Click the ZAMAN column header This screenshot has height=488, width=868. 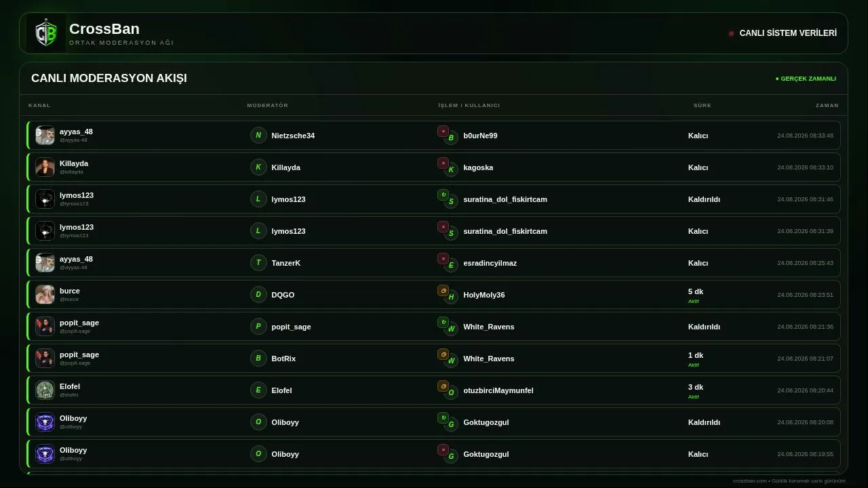(x=827, y=106)
